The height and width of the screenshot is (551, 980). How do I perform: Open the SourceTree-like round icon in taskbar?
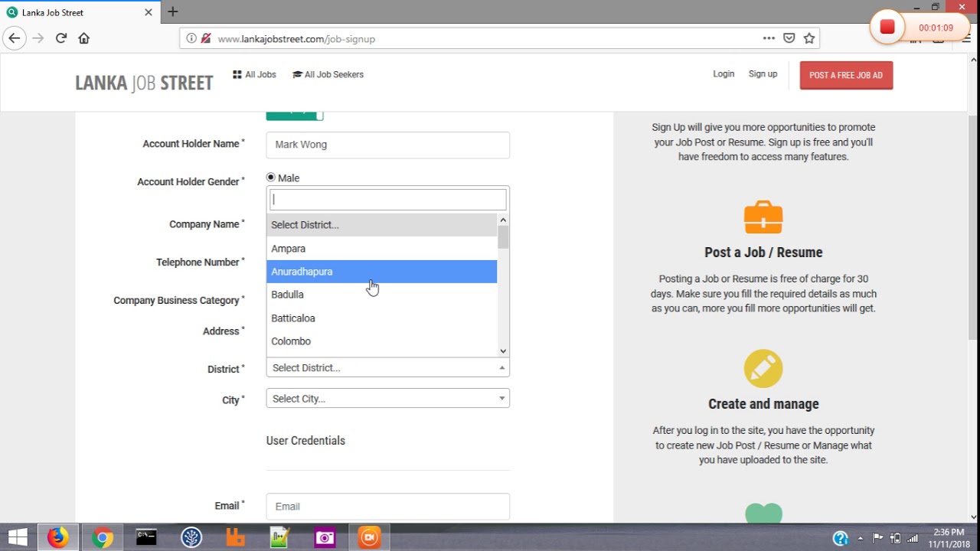[x=191, y=538]
